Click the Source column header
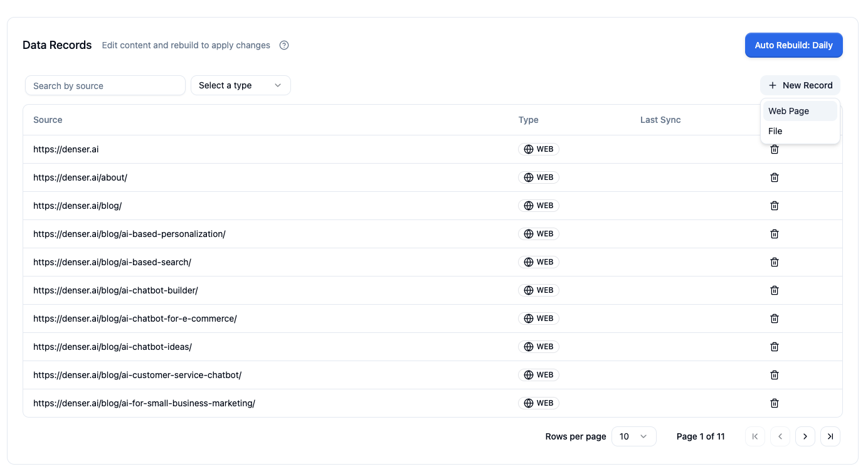Viewport: 868px width, 469px height. click(48, 120)
